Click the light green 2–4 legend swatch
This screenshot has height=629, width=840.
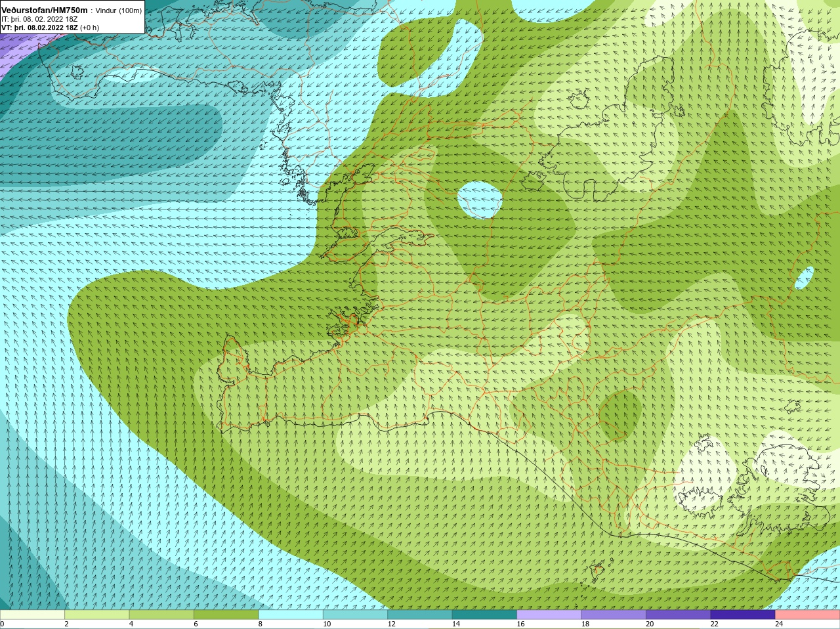97,615
